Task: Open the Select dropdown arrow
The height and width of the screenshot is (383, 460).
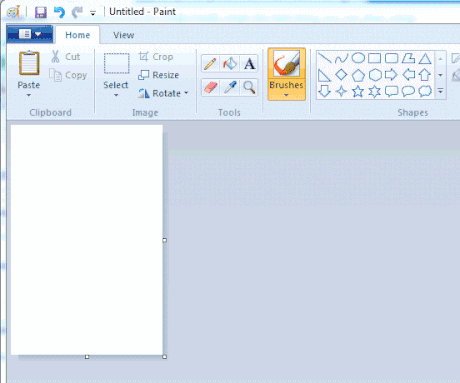Action: (x=116, y=95)
